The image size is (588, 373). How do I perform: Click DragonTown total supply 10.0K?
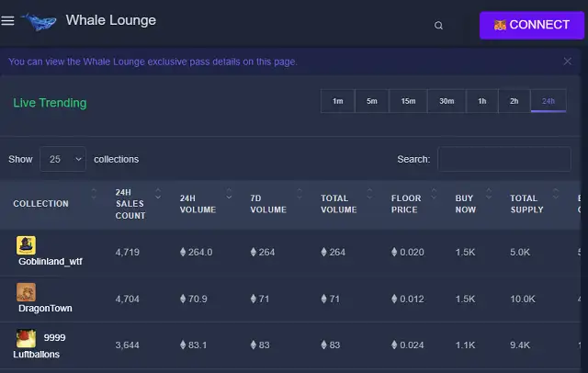pos(523,299)
